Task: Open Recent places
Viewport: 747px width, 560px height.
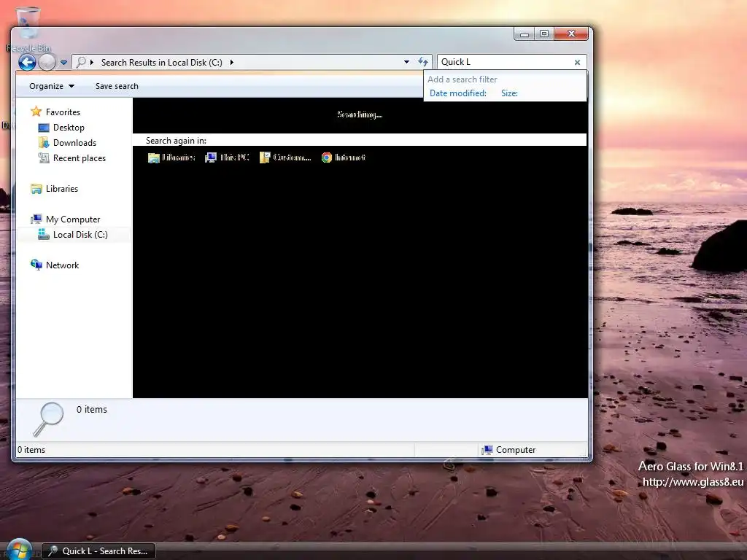Action: coord(80,158)
